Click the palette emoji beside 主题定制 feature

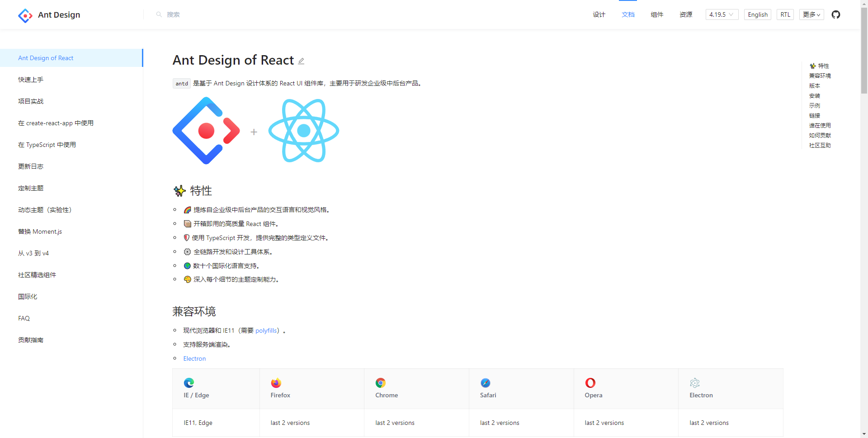[x=188, y=279]
